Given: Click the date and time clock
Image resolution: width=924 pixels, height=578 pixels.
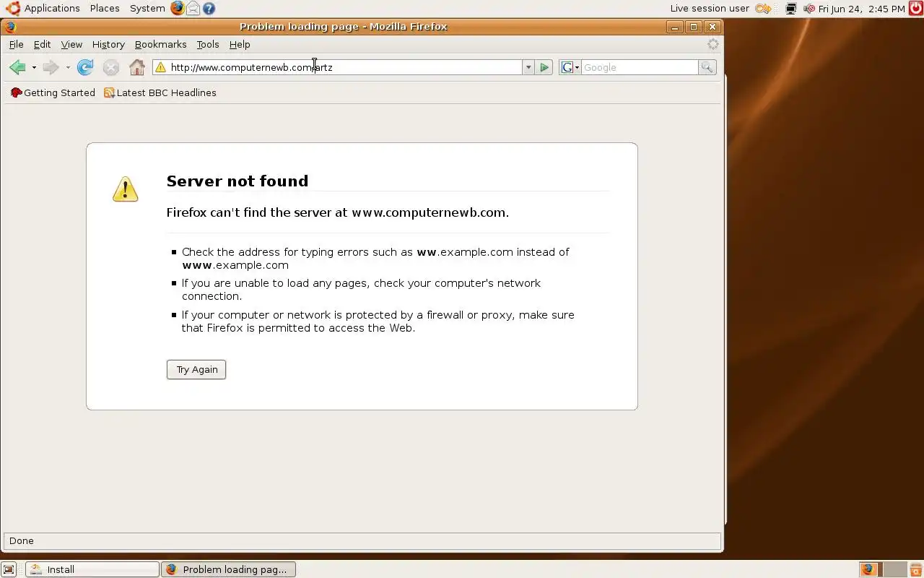Looking at the screenshot, I should (861, 9).
